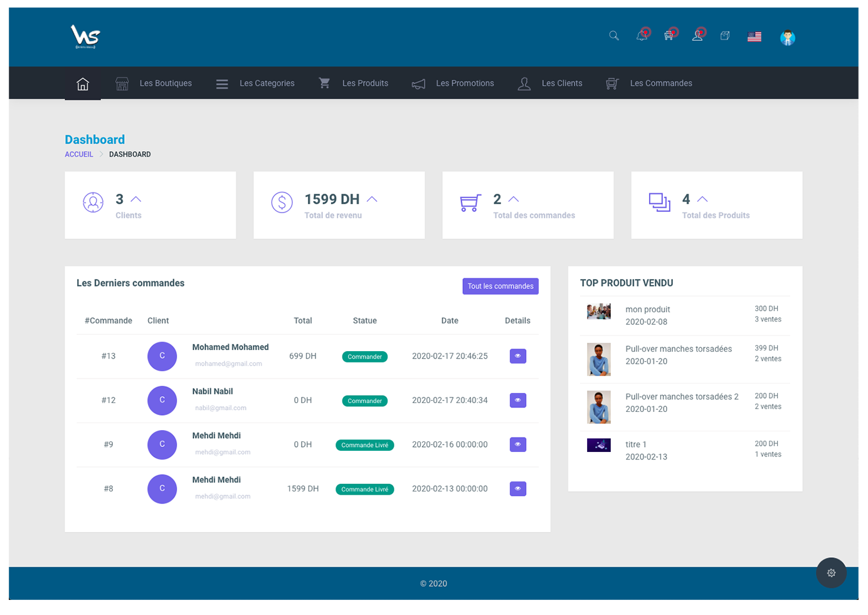View details of order #13 eye icon
868x615 pixels.
pyautogui.click(x=517, y=356)
